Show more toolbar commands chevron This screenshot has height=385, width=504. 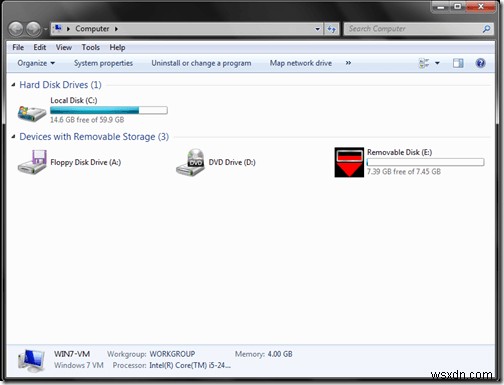[x=348, y=63]
